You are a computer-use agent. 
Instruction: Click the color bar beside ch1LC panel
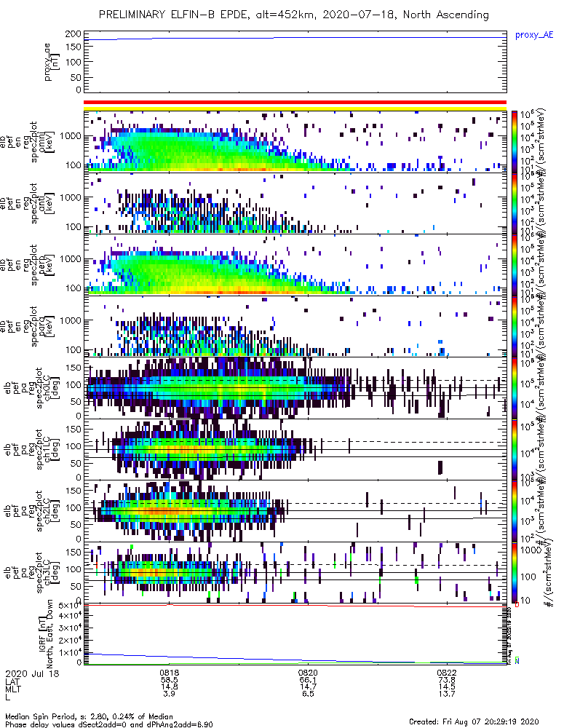[514, 449]
